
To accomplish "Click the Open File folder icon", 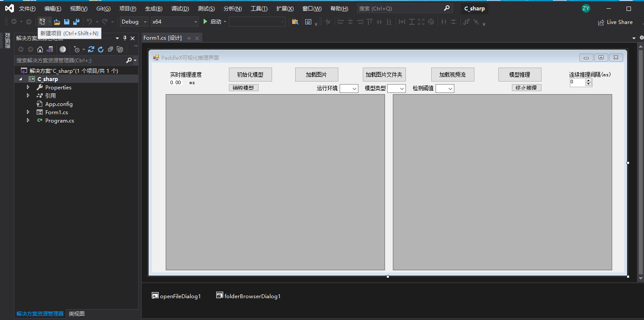I will 57,22.
